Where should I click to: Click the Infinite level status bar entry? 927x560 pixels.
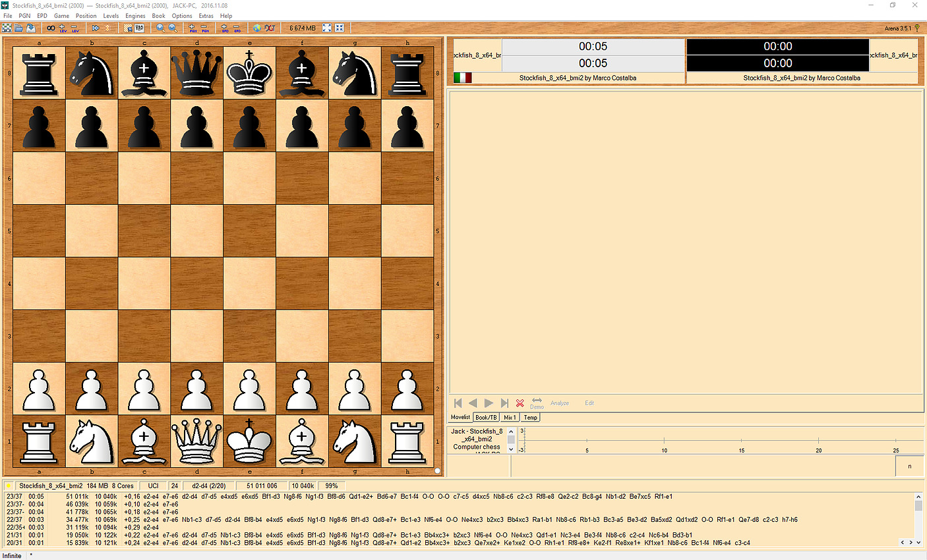pos(12,555)
